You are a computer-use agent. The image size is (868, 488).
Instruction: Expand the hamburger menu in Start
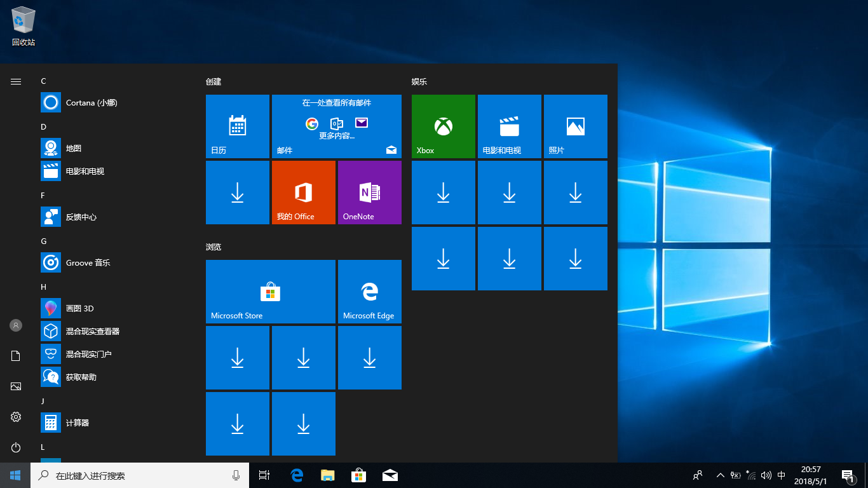pyautogui.click(x=16, y=81)
